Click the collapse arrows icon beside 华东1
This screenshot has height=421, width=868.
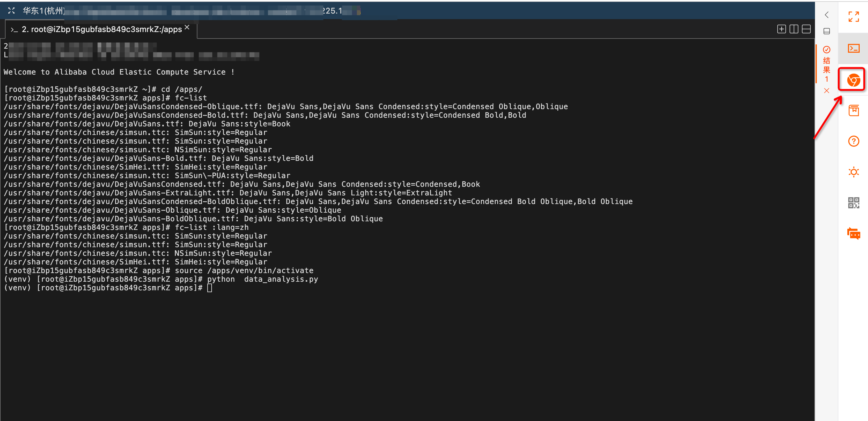[11, 11]
